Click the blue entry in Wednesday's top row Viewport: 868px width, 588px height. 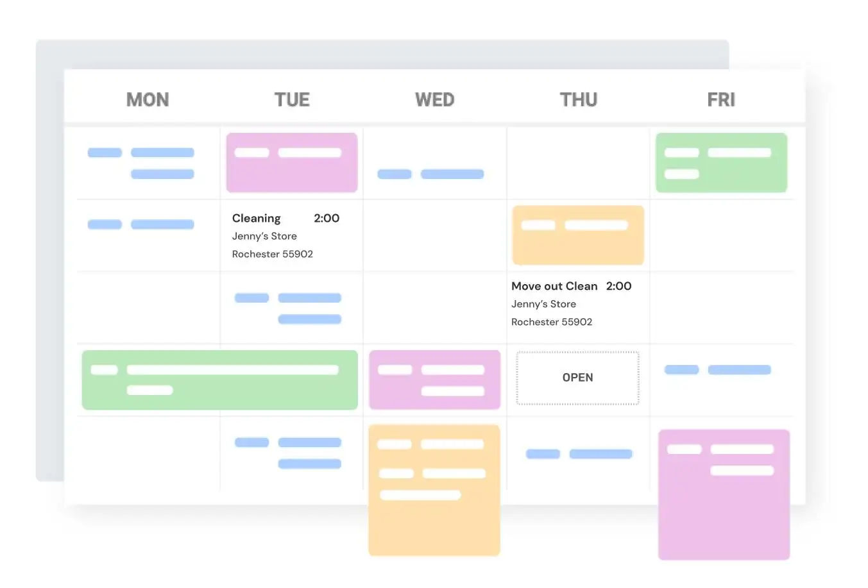(x=430, y=174)
